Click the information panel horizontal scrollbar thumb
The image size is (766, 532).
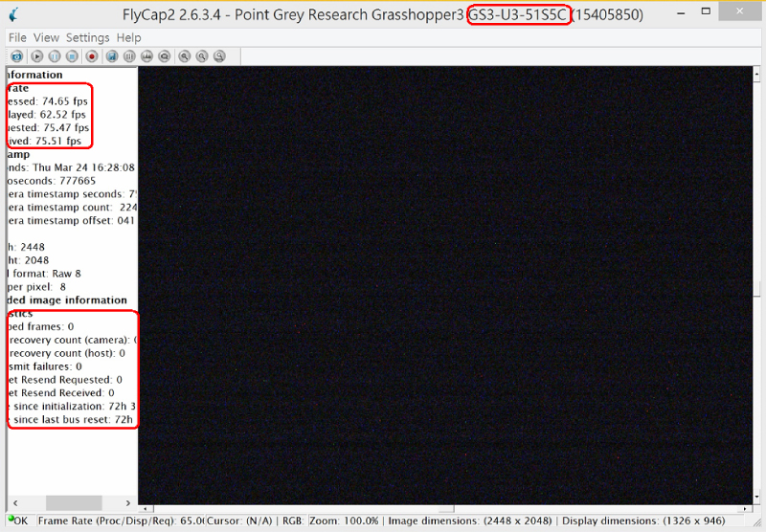point(74,502)
